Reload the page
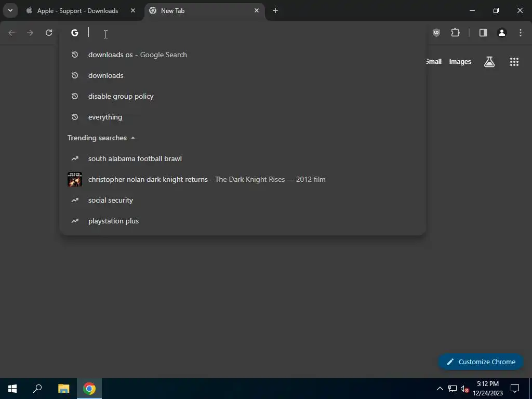The height and width of the screenshot is (399, 532). (x=49, y=33)
